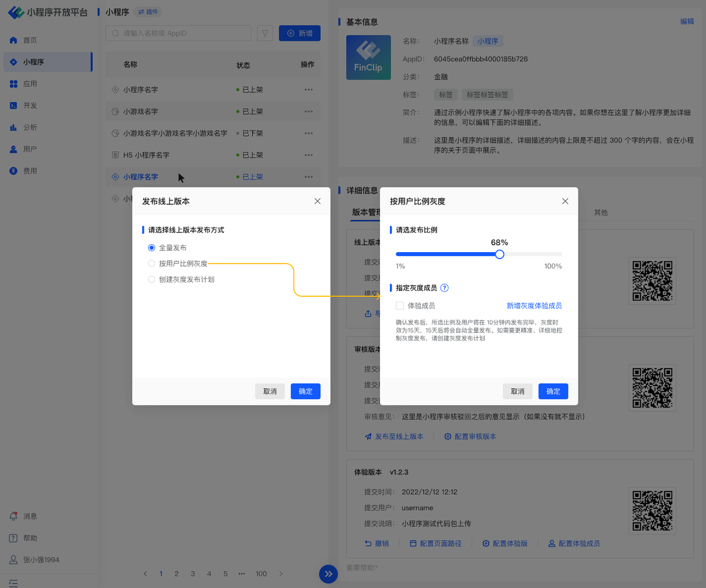The image size is (706, 588).
Task: Click the sidebar collapse icon at bottom left
Action: coord(13,583)
